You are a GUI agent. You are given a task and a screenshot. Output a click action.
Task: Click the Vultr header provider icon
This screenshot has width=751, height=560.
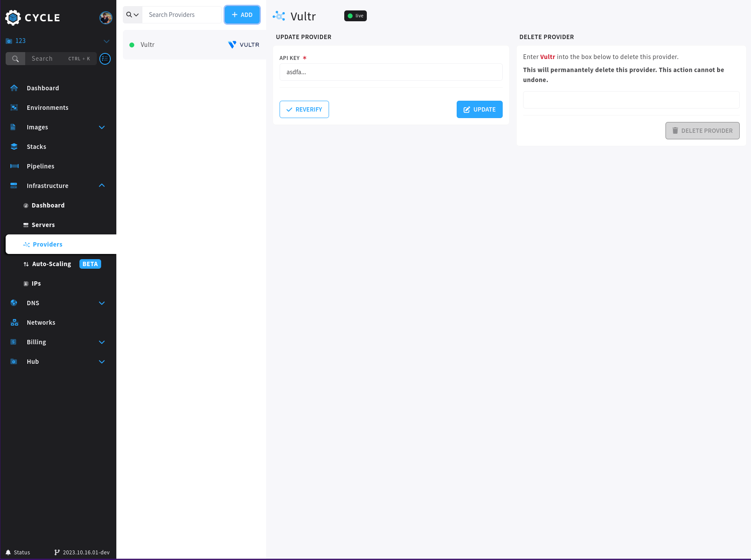279,16
